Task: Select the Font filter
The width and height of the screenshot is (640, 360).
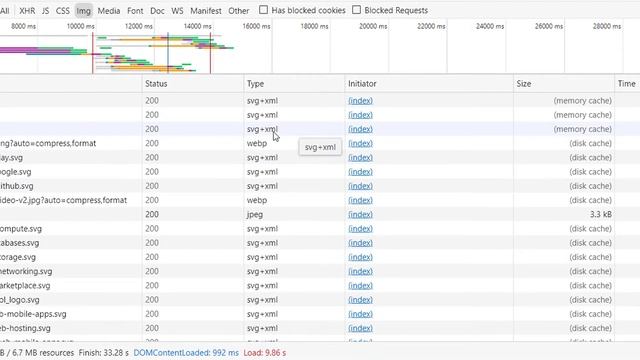Action: pyautogui.click(x=135, y=11)
